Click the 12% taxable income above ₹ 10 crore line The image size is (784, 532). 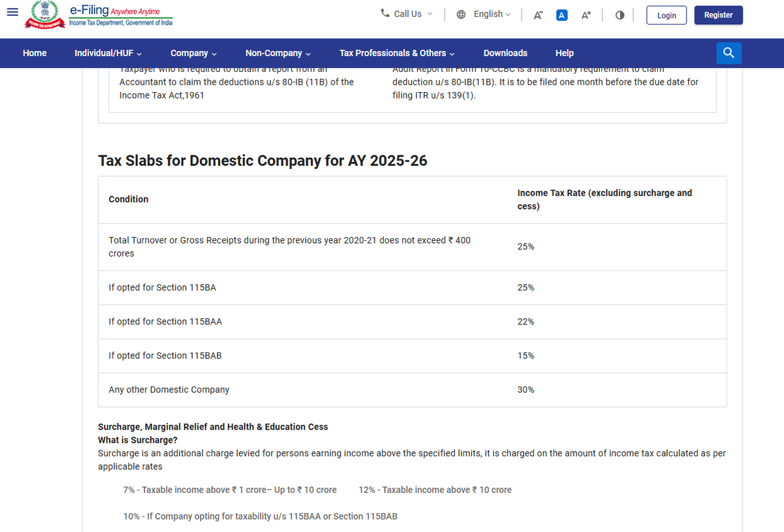pos(435,490)
